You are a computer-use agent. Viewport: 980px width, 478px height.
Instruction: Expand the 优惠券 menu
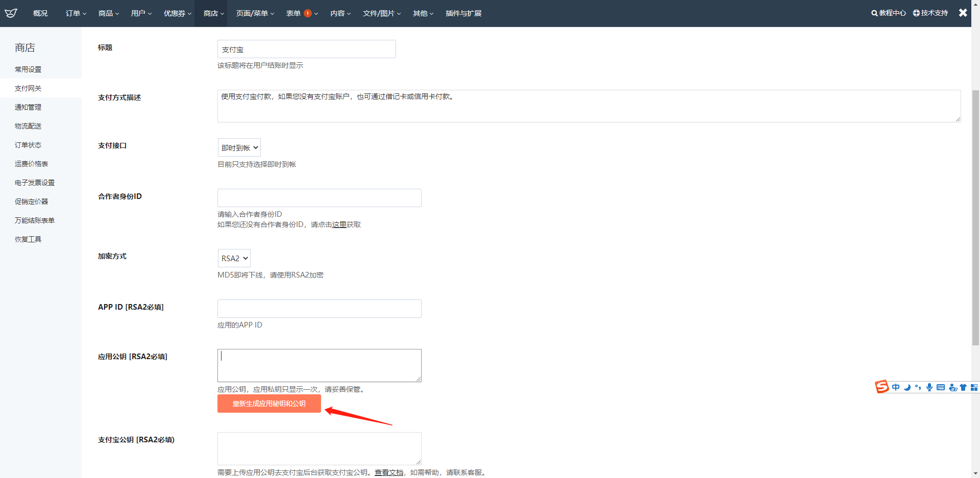[178, 13]
